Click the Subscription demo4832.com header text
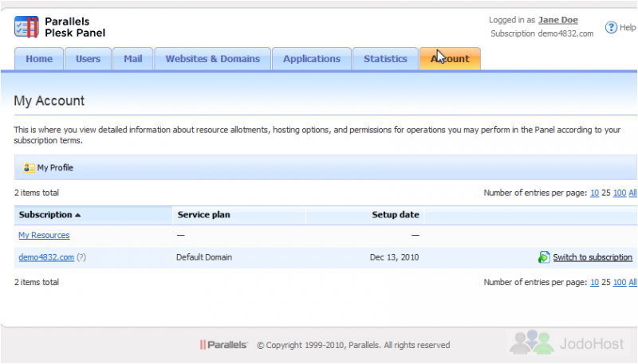638x364 pixels. (x=542, y=33)
